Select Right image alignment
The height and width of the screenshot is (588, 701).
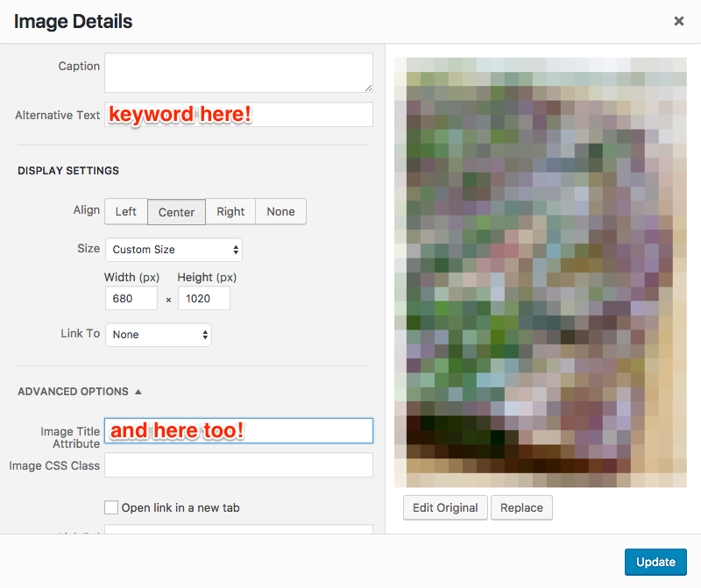[230, 211]
